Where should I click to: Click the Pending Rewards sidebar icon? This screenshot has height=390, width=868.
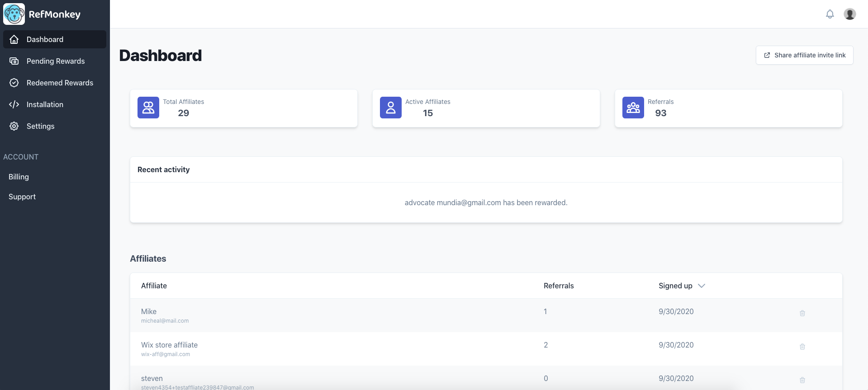14,61
